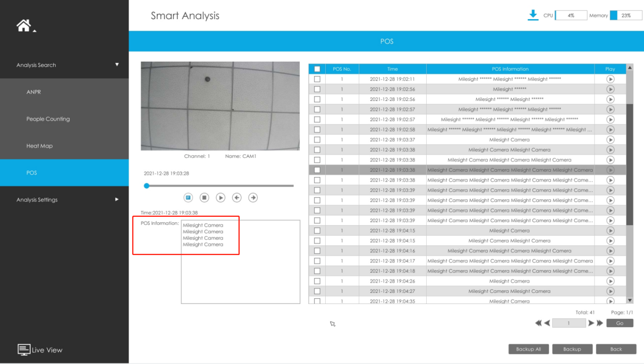
Task: Play the 19:04:26 POS record
Action: (610, 281)
